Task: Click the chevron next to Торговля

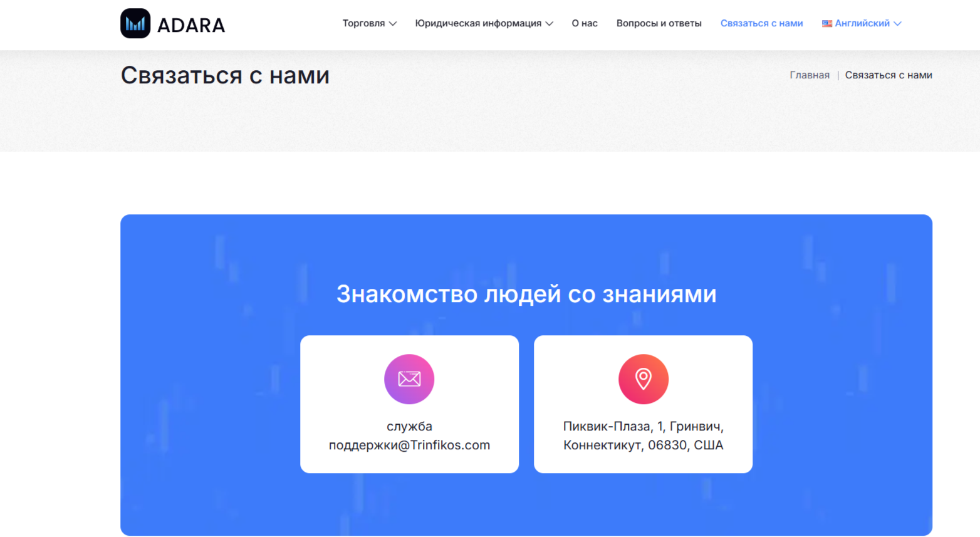Action: tap(394, 23)
